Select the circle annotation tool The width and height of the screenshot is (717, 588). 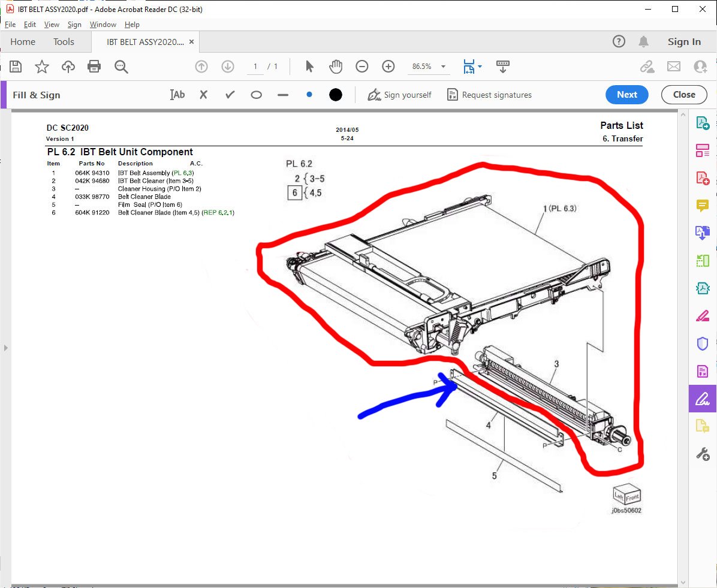point(257,95)
